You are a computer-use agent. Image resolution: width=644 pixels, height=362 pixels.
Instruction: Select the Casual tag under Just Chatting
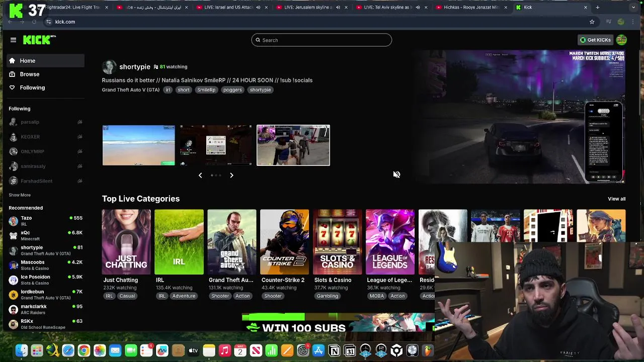click(x=127, y=296)
